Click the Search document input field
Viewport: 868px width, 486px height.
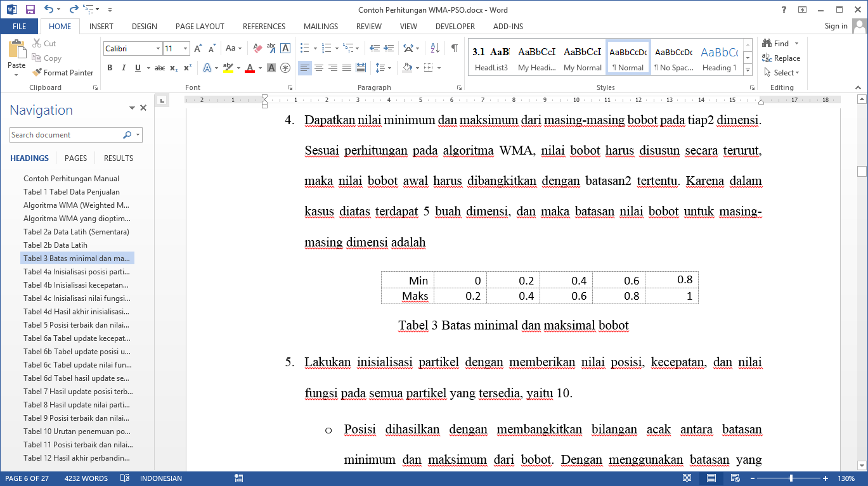65,135
